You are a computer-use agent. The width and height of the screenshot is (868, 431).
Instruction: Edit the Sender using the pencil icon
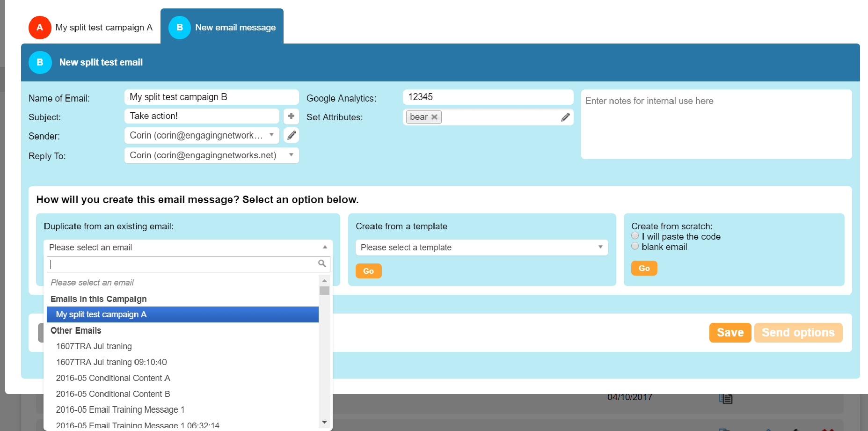(x=291, y=135)
